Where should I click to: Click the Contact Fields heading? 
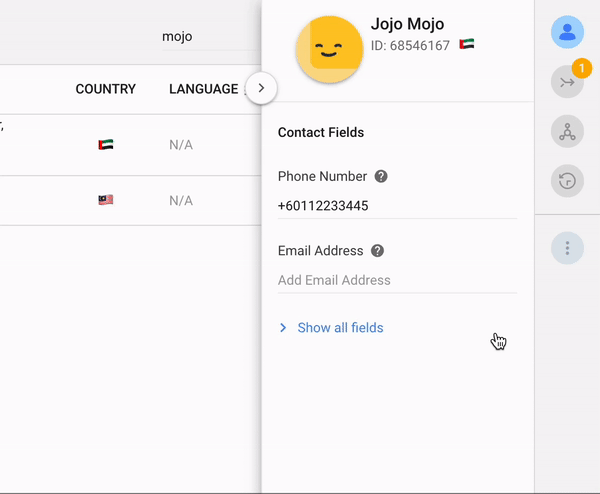click(x=321, y=132)
